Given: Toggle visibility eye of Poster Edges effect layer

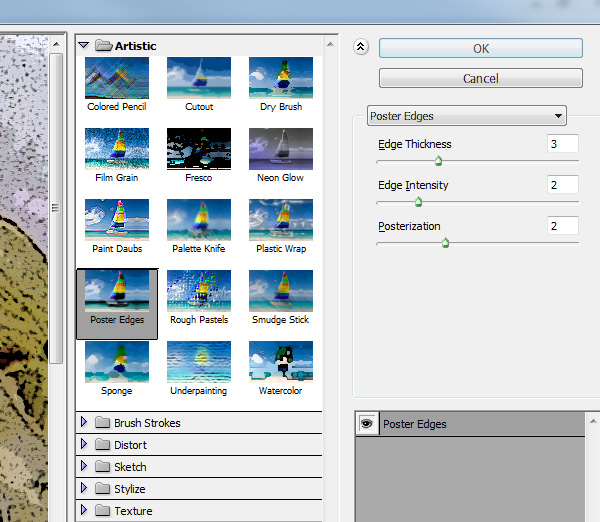Looking at the screenshot, I should click(367, 424).
